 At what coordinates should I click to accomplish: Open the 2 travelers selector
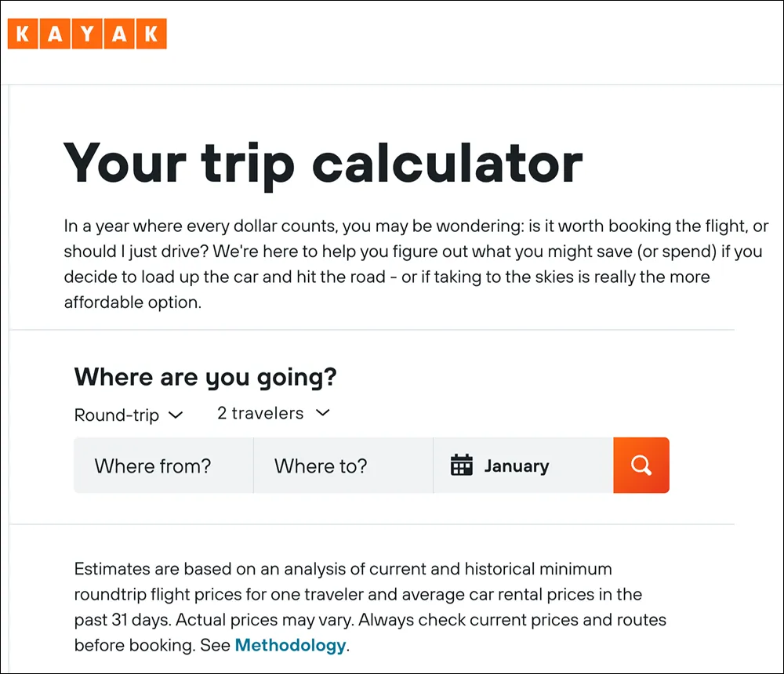tap(272, 413)
